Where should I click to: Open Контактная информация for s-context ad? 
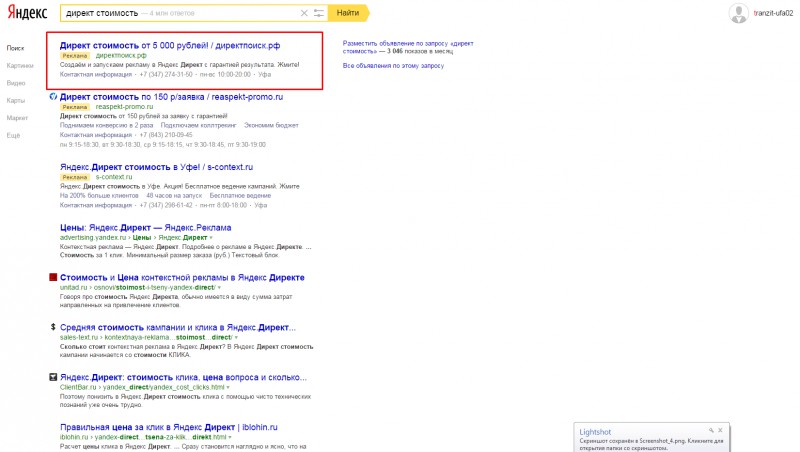[96, 205]
